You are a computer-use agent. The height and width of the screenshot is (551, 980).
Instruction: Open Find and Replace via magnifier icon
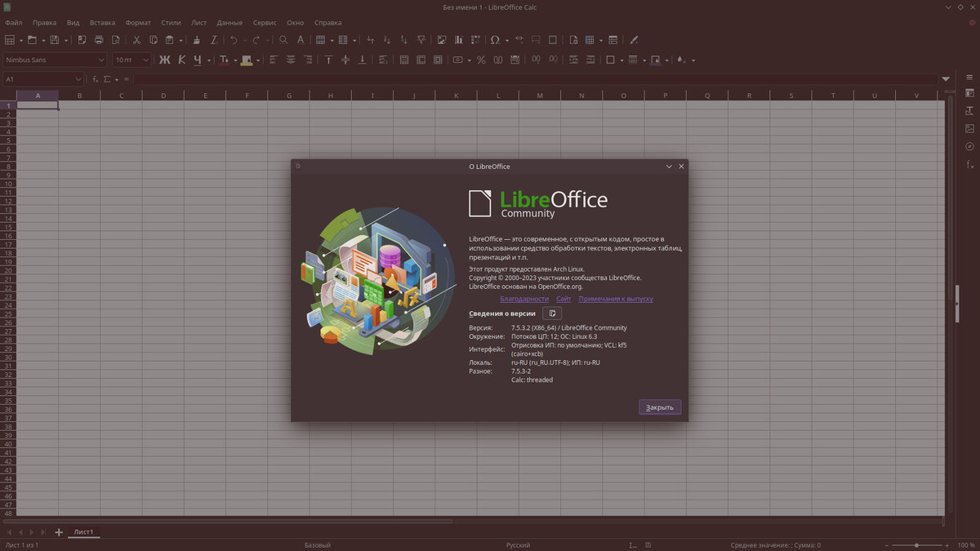(283, 39)
